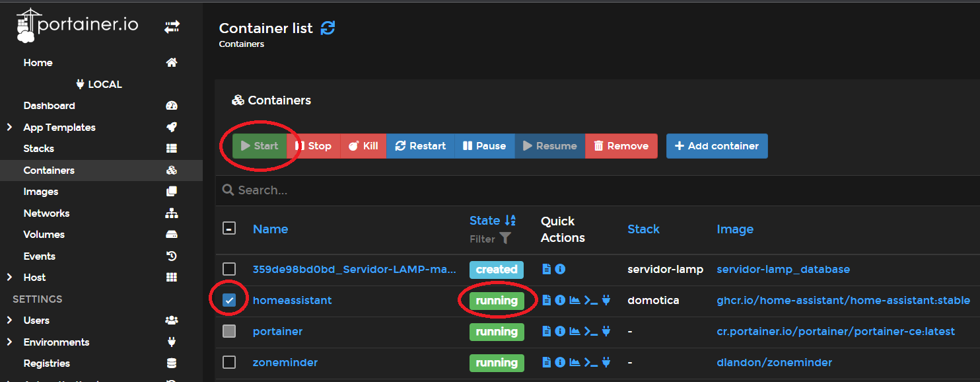Click inspect info icon for homeassistant
Image resolution: width=980 pixels, height=382 pixels.
point(560,300)
